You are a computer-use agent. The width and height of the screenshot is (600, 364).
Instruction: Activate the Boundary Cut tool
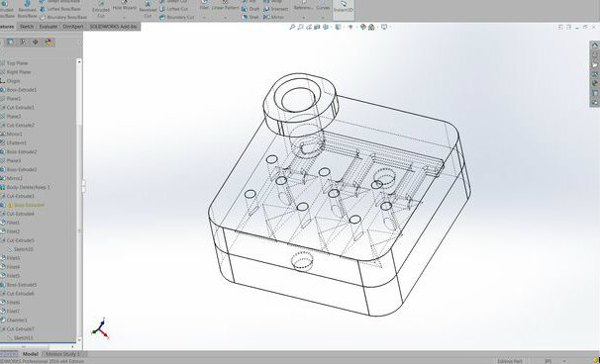tap(176, 17)
